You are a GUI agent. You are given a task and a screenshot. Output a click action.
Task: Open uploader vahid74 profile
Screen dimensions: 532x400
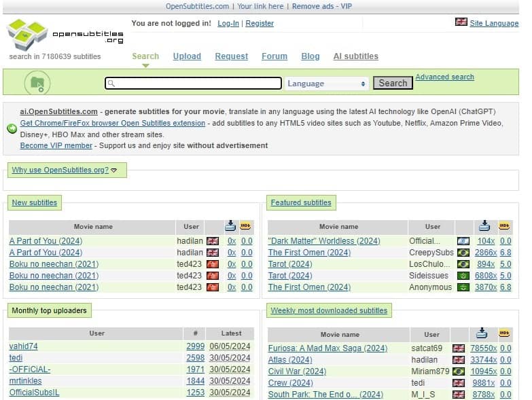tap(23, 346)
